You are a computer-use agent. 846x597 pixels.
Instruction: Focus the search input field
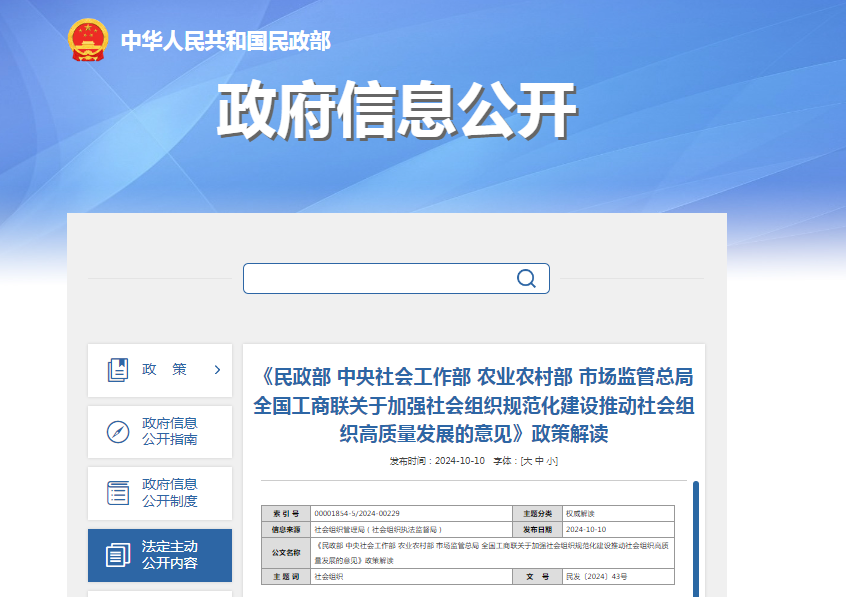pyautogui.click(x=396, y=279)
